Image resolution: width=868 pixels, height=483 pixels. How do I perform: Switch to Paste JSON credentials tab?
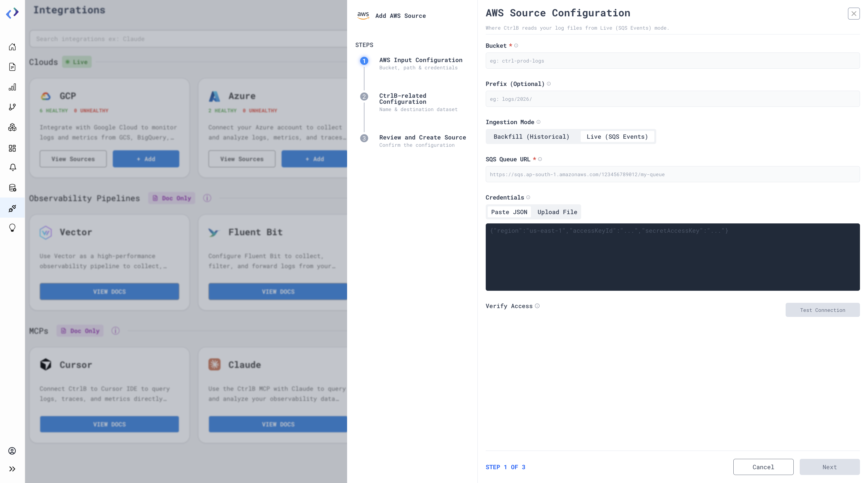[509, 212]
